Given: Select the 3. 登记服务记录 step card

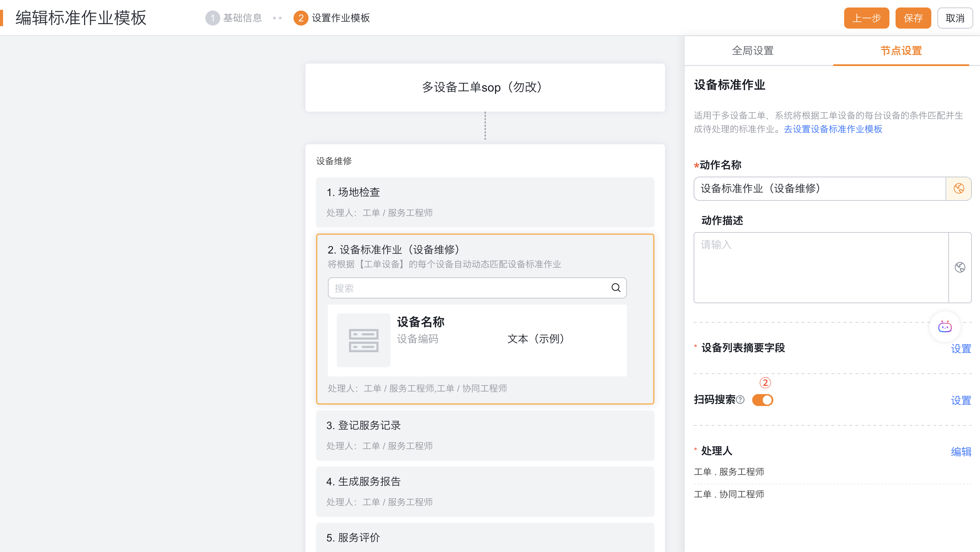Looking at the screenshot, I should [485, 435].
